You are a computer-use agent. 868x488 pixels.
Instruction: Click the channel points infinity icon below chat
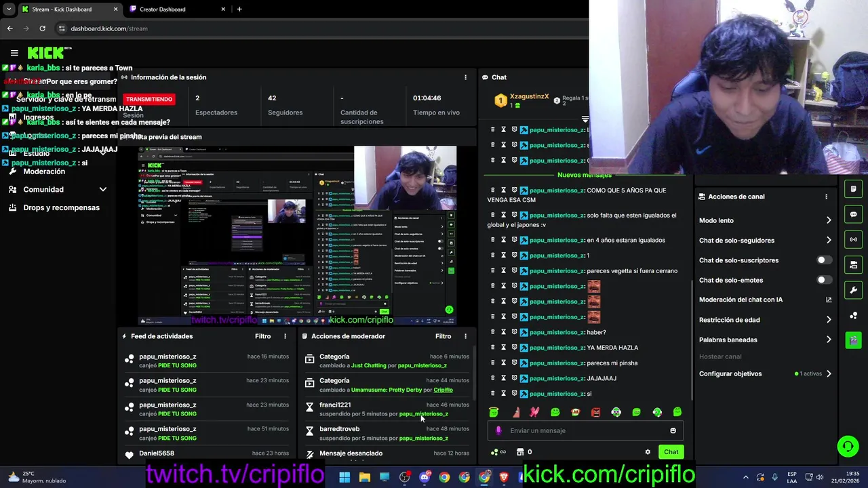point(498,452)
